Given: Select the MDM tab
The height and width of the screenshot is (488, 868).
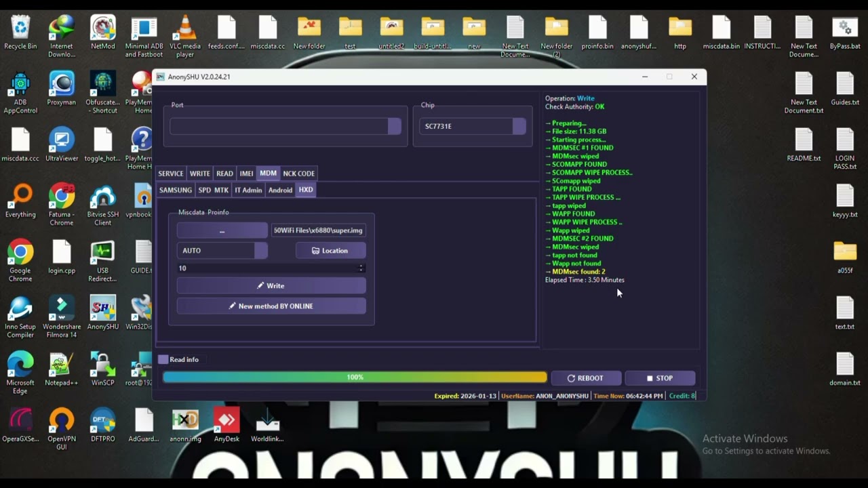Looking at the screenshot, I should pyautogui.click(x=268, y=174).
